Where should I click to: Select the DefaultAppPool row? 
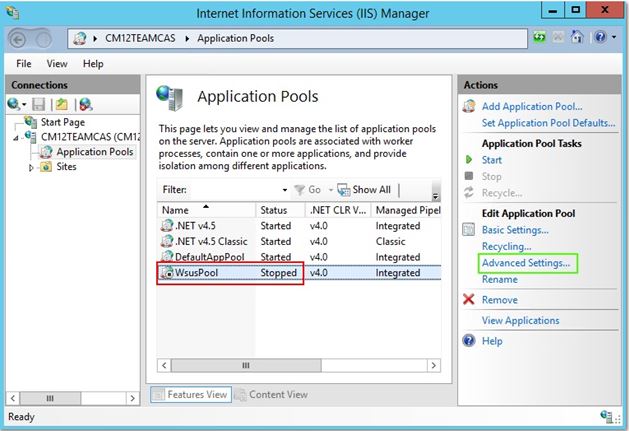[299, 257]
